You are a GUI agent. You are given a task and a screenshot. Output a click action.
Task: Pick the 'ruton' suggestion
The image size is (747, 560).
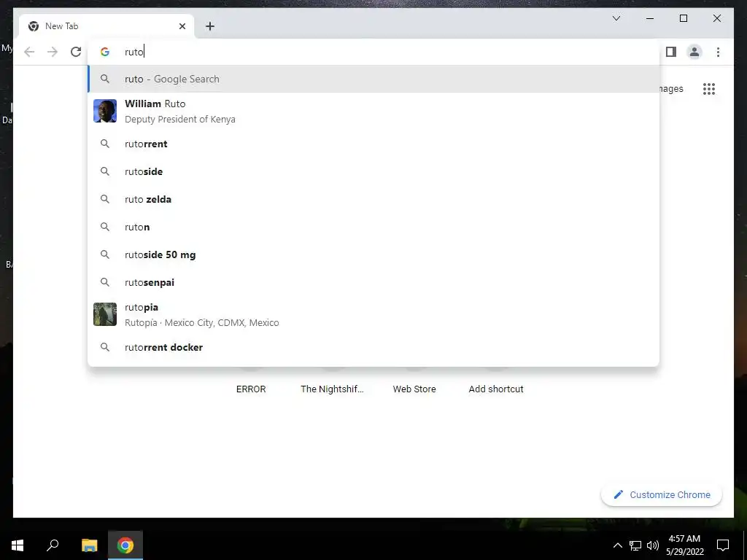click(x=373, y=227)
